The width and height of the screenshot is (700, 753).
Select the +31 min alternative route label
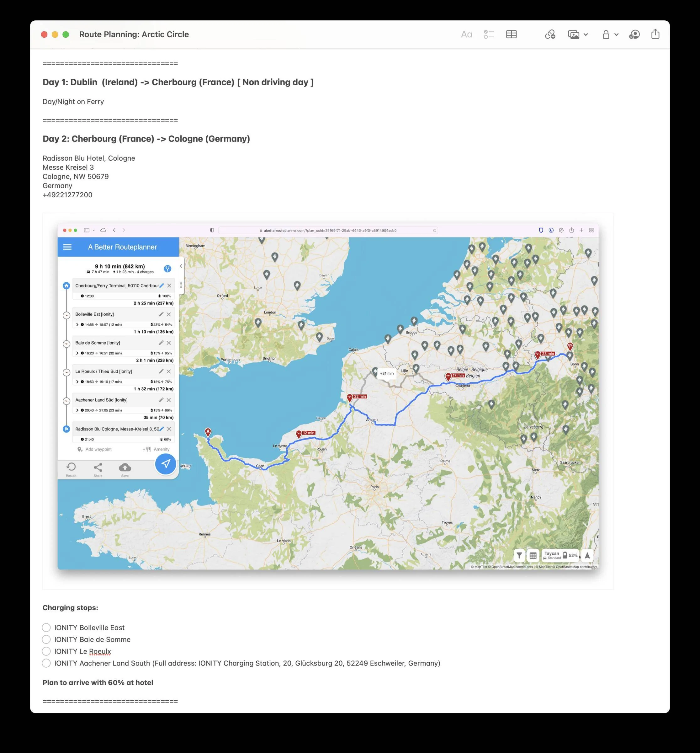point(386,373)
